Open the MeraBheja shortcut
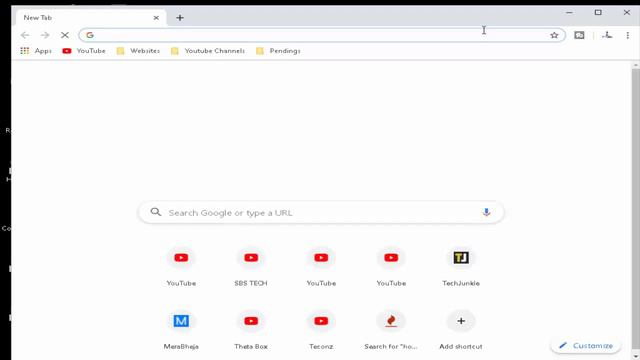640x360 pixels. pos(181,330)
